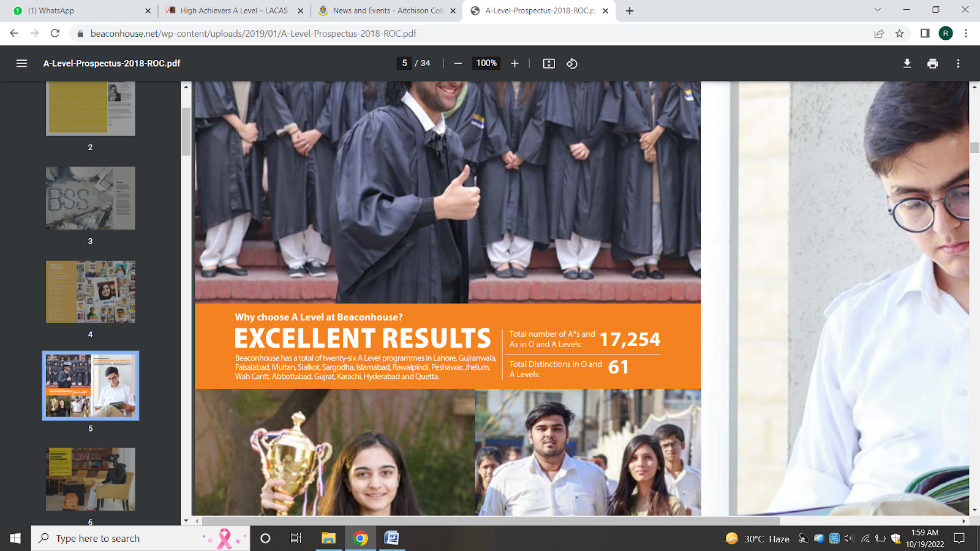Open Wi-Fi network settings in system tray

tap(865, 538)
